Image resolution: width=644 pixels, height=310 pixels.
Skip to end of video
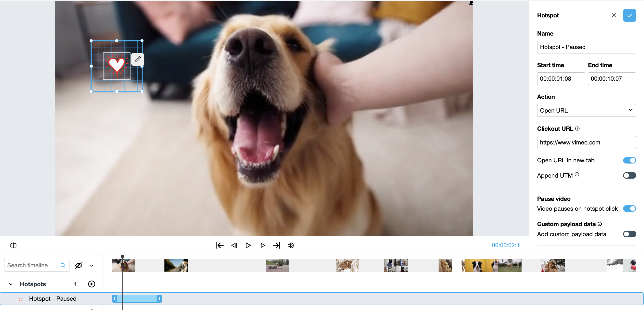click(x=276, y=245)
